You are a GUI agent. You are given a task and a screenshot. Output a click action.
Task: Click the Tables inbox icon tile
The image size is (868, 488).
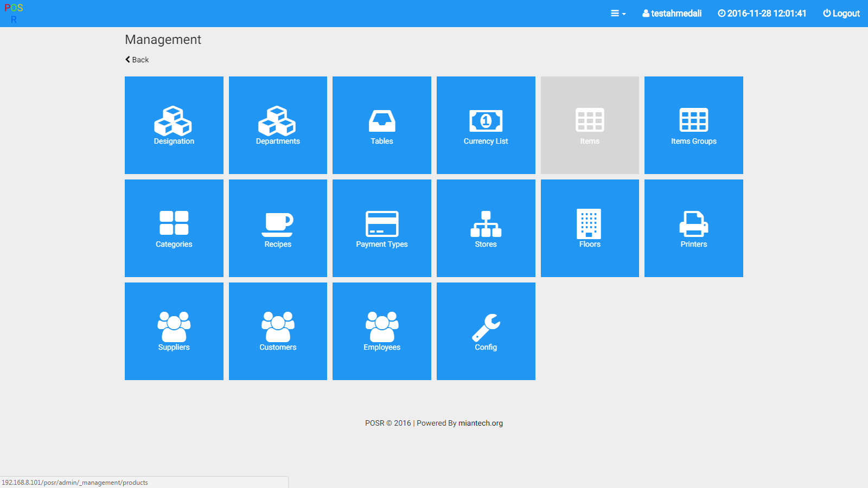381,125
